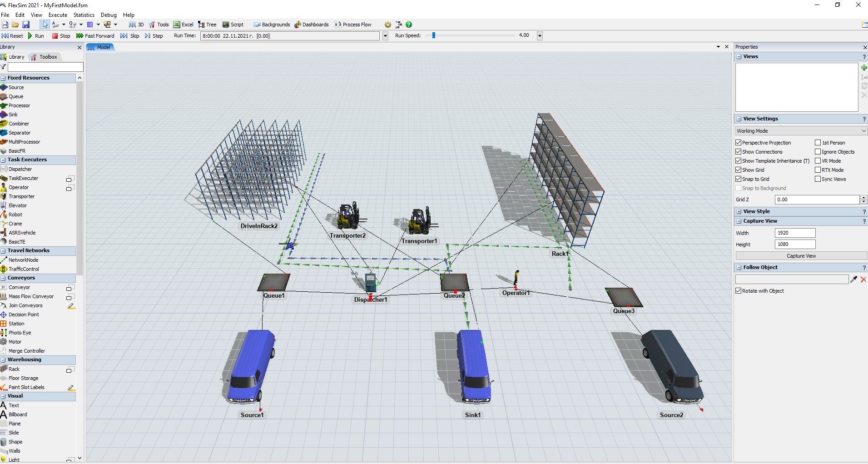This screenshot has width=868, height=464.
Task: Enable the RTX Mode checkbox
Action: [818, 170]
